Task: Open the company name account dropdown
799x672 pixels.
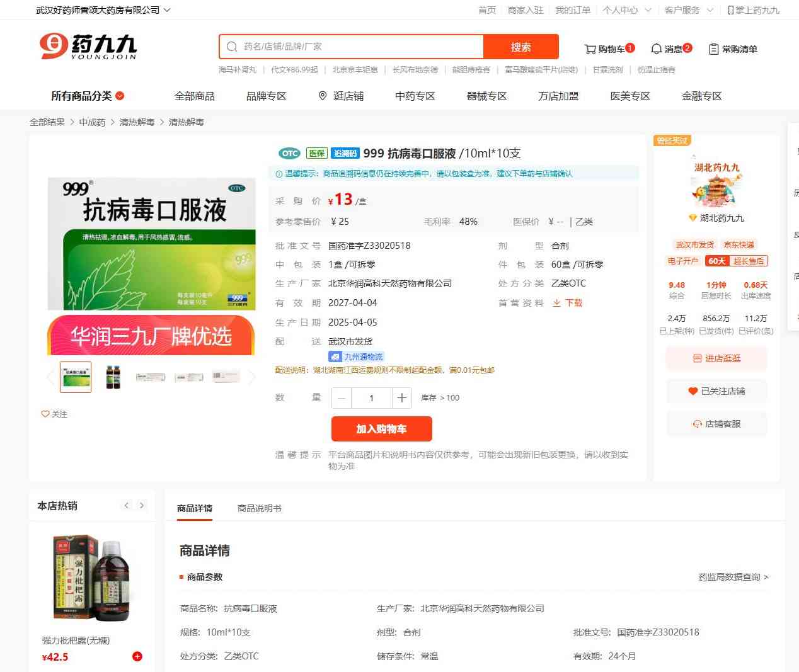Action: point(103,10)
